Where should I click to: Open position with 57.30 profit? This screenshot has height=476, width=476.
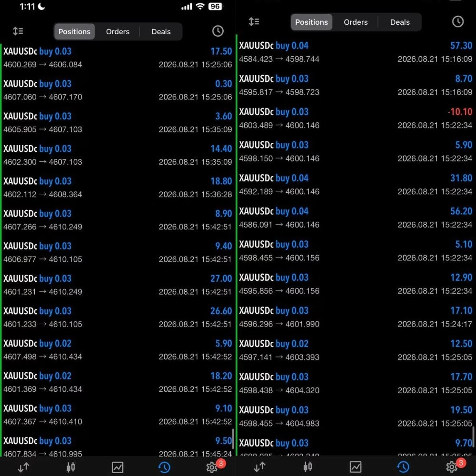click(x=356, y=52)
